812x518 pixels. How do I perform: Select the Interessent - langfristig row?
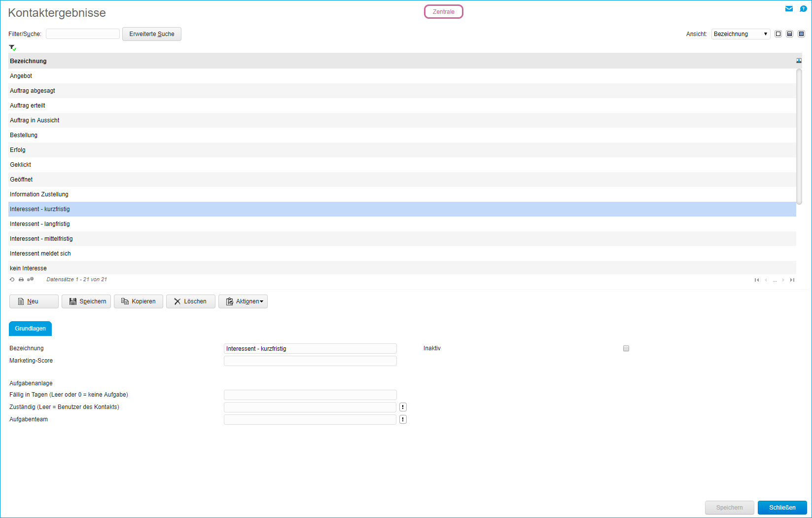(x=402, y=224)
